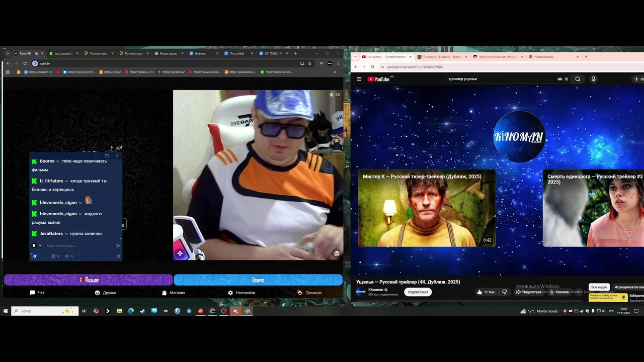Open the Чат tab in rulet.tv bottom bar
The width and height of the screenshot is (644, 362).
coord(37,293)
